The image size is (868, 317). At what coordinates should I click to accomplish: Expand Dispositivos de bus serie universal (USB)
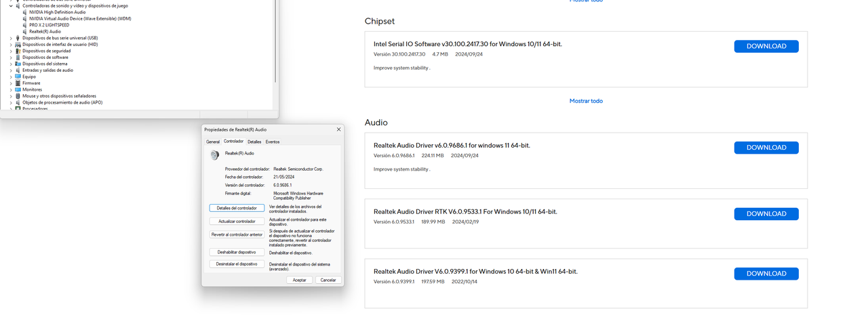tap(11, 38)
